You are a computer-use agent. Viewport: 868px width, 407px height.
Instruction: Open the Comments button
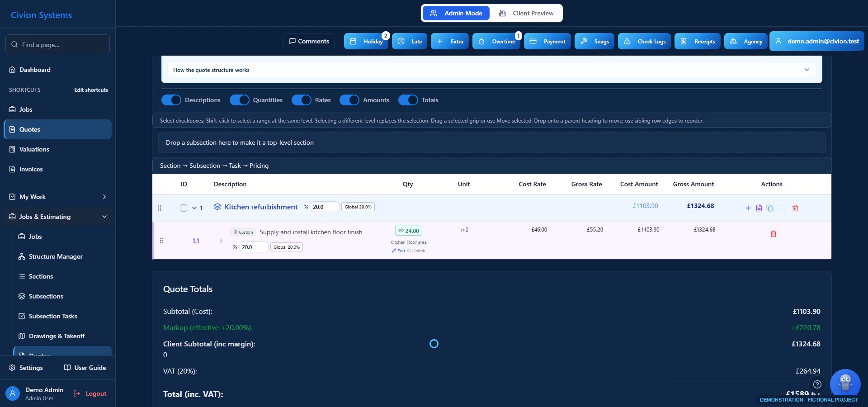[309, 41]
